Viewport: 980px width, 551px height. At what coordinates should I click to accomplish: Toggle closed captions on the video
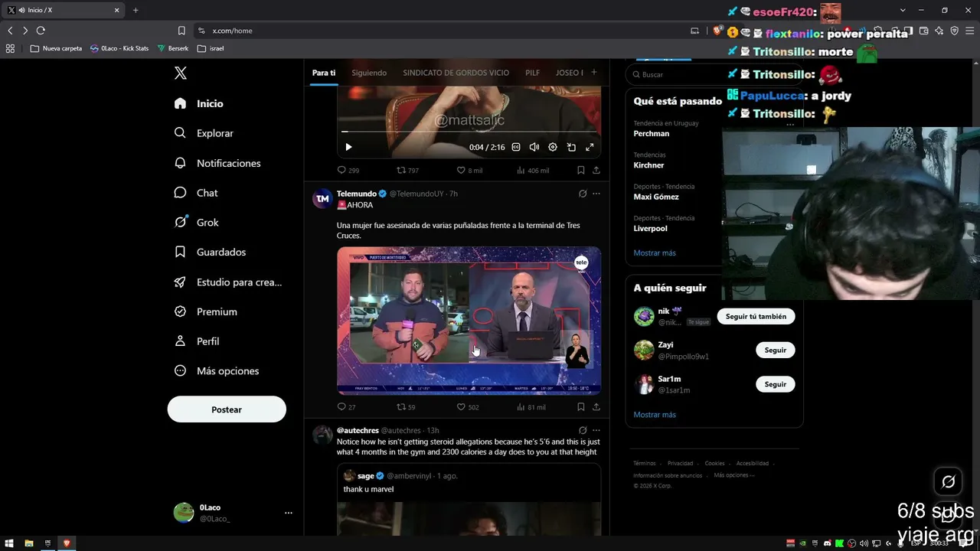tap(516, 147)
